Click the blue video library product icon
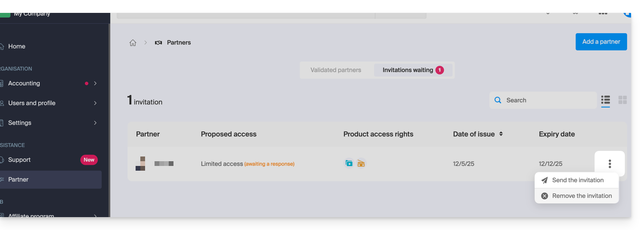This screenshot has height=230, width=644. pyautogui.click(x=349, y=163)
